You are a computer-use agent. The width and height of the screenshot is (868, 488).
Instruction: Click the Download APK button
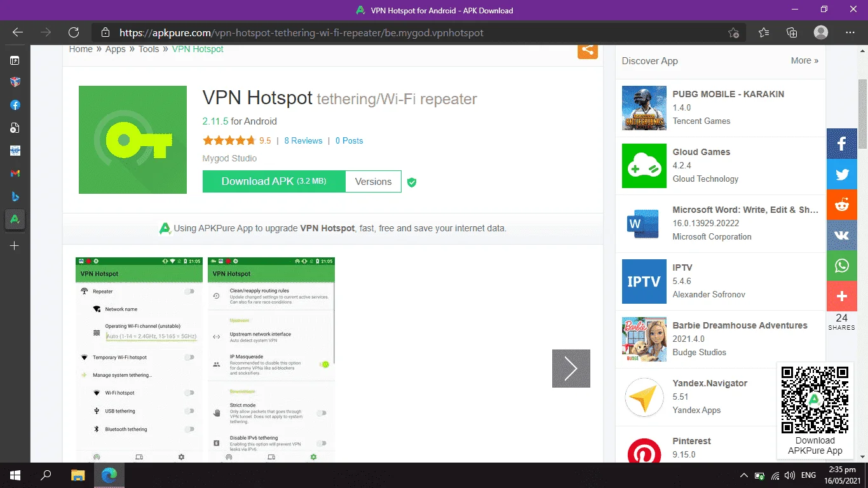274,181
